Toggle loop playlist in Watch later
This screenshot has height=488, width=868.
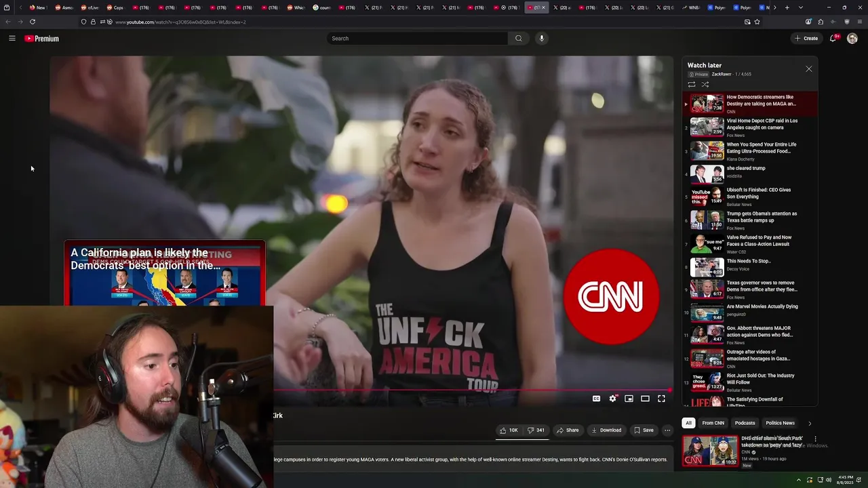[691, 85]
